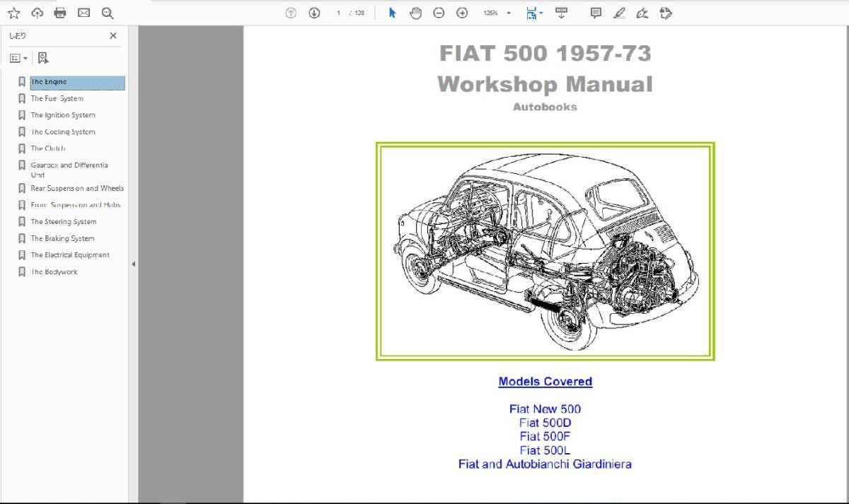Select the highlighter pen tool

(619, 13)
